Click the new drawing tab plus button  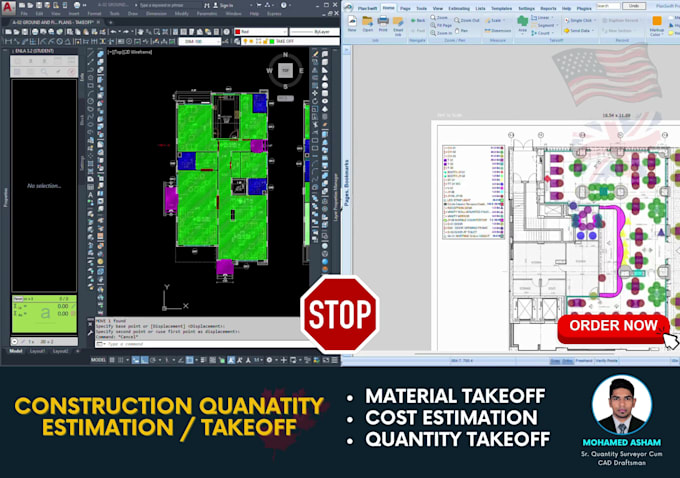click(x=111, y=22)
